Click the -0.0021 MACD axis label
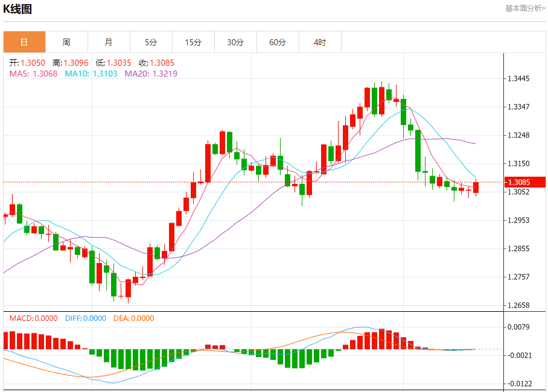Image resolution: width=548 pixels, height=392 pixels. click(518, 355)
